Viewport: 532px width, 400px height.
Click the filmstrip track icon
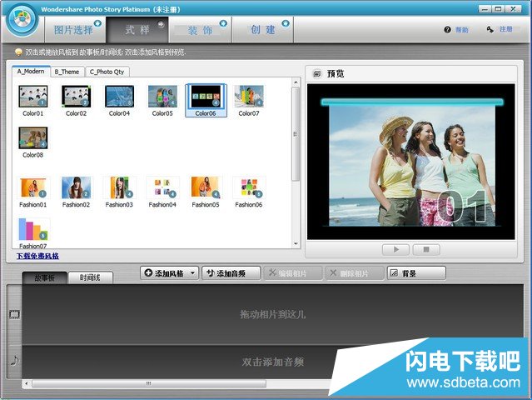(15, 314)
